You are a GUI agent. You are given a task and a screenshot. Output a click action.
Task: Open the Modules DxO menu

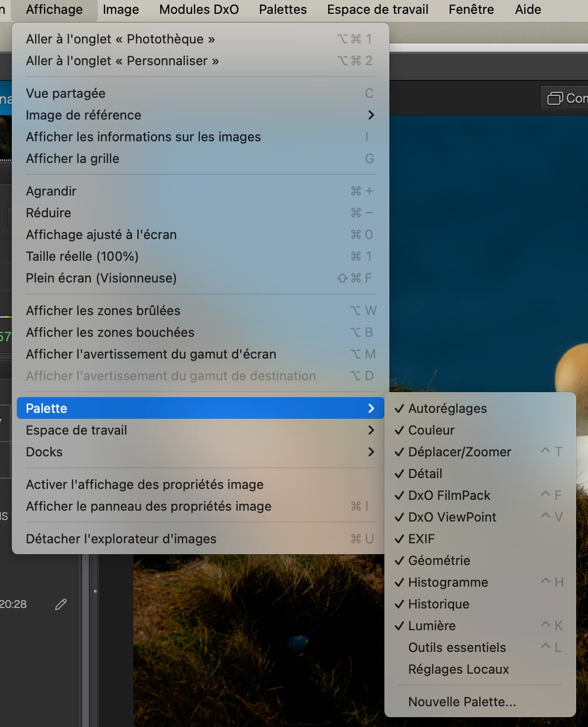pos(199,9)
